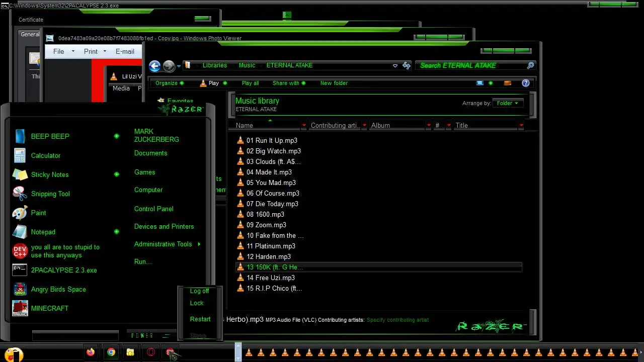Screen dimensions: 644x362
Task: Refresh the ETERNAL ATAKE folder
Action: tap(407, 66)
